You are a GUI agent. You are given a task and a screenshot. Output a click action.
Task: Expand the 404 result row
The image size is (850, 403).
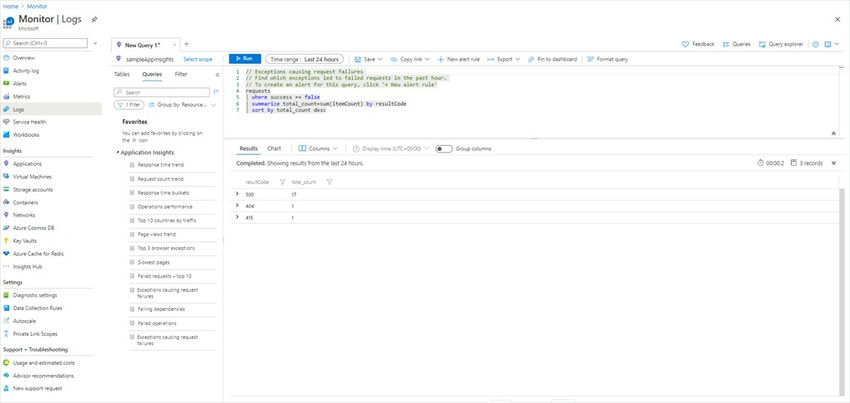pyautogui.click(x=237, y=206)
